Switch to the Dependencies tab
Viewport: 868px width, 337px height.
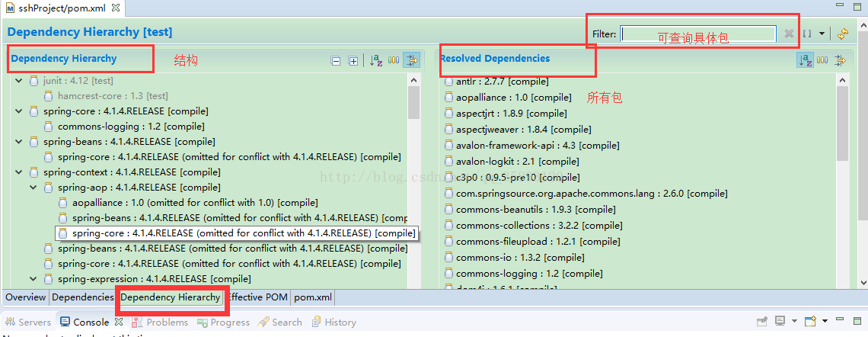click(82, 297)
